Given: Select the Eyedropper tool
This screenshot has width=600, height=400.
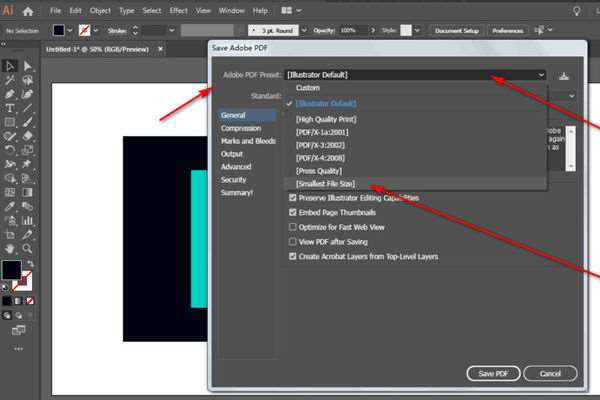Looking at the screenshot, I should pyautogui.click(x=10, y=206).
